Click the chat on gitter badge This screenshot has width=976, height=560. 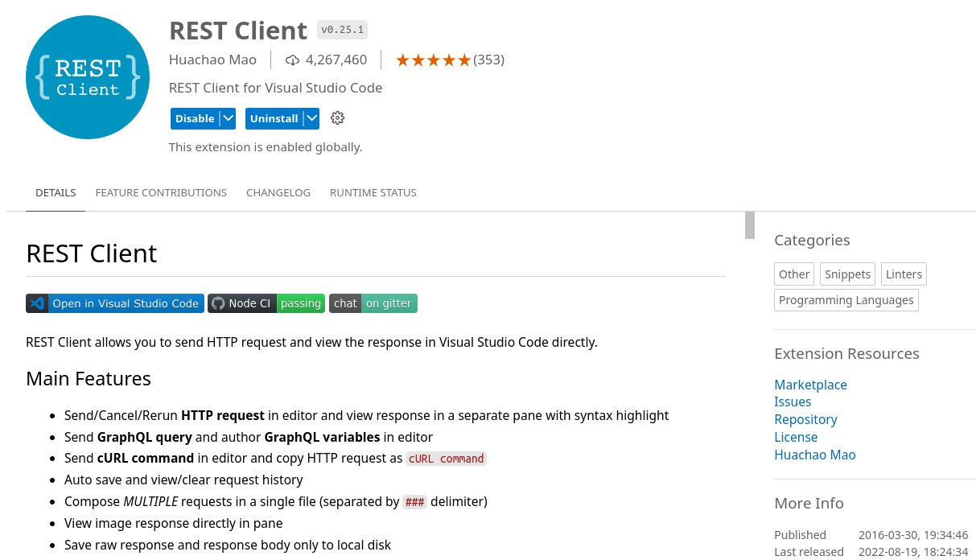[x=373, y=303]
